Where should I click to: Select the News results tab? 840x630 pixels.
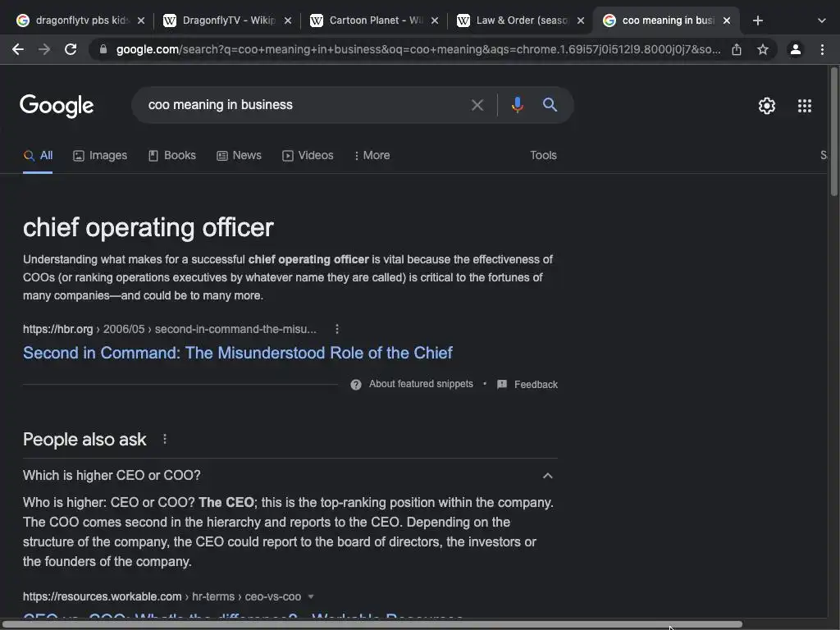239,155
